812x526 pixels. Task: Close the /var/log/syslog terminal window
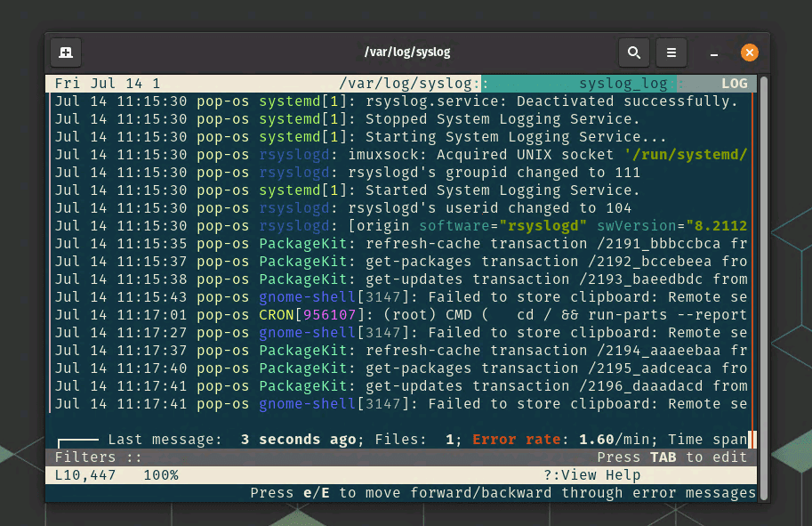point(749,53)
